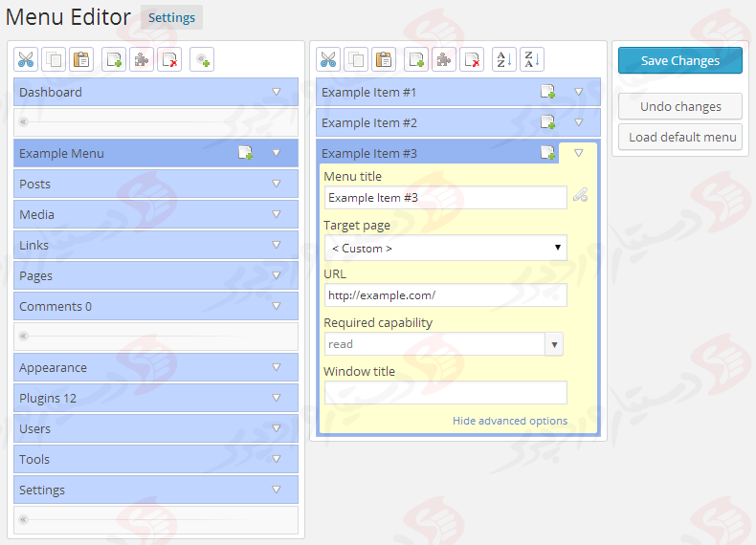The height and width of the screenshot is (545, 756).
Task: Expand the Links menu properties arrow
Action: coord(277,245)
